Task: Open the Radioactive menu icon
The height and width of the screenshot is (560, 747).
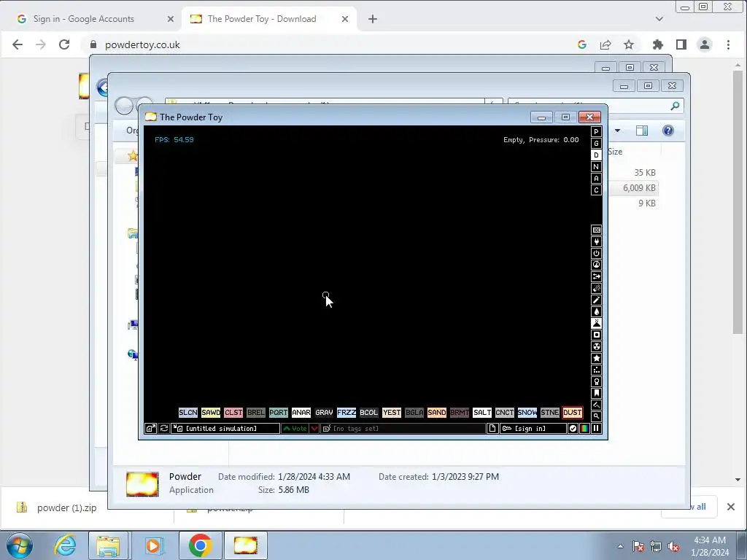Action: coord(596,346)
